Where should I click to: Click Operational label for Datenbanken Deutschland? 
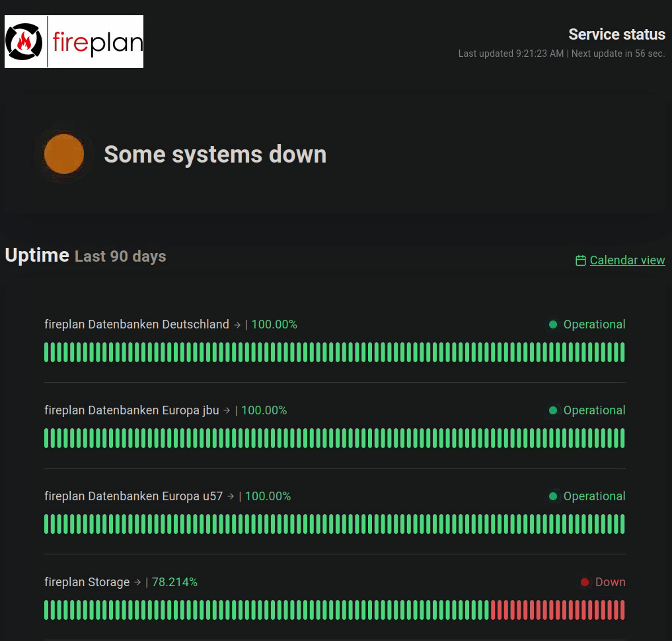(595, 324)
